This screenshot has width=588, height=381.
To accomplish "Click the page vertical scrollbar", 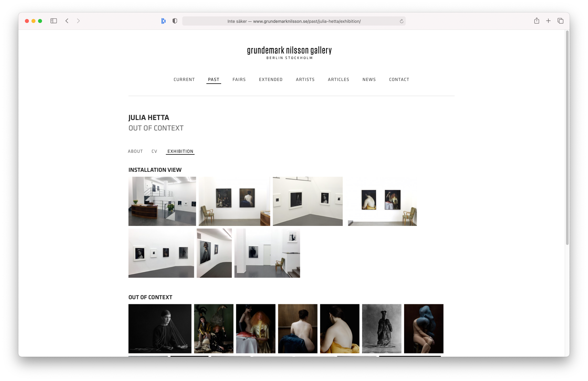I will pos(567,138).
